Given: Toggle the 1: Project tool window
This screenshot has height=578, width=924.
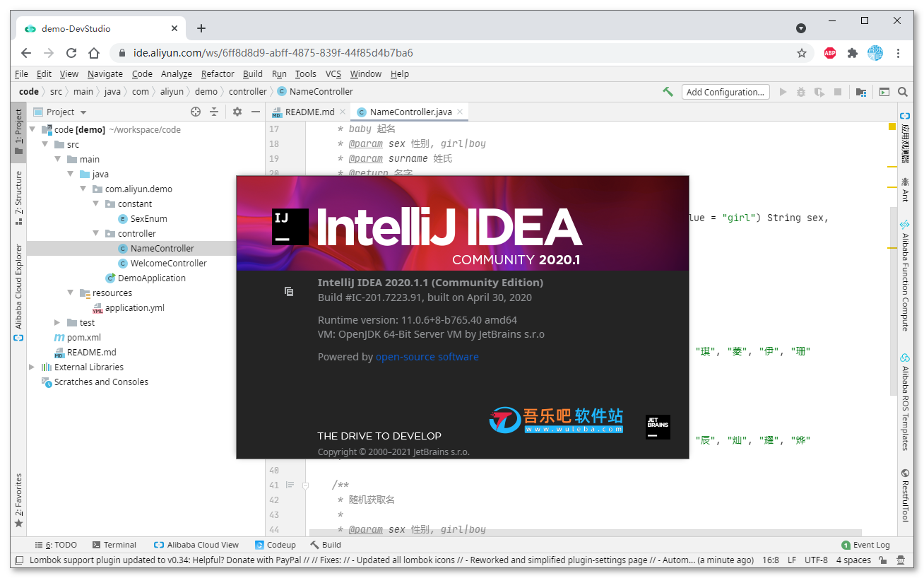Looking at the screenshot, I should click(18, 131).
